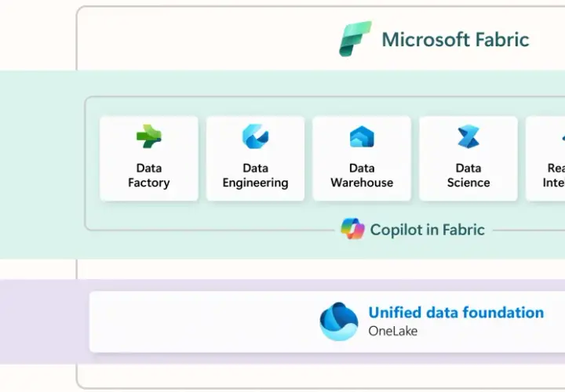
Task: Select the Data Factory label
Action: click(x=149, y=176)
